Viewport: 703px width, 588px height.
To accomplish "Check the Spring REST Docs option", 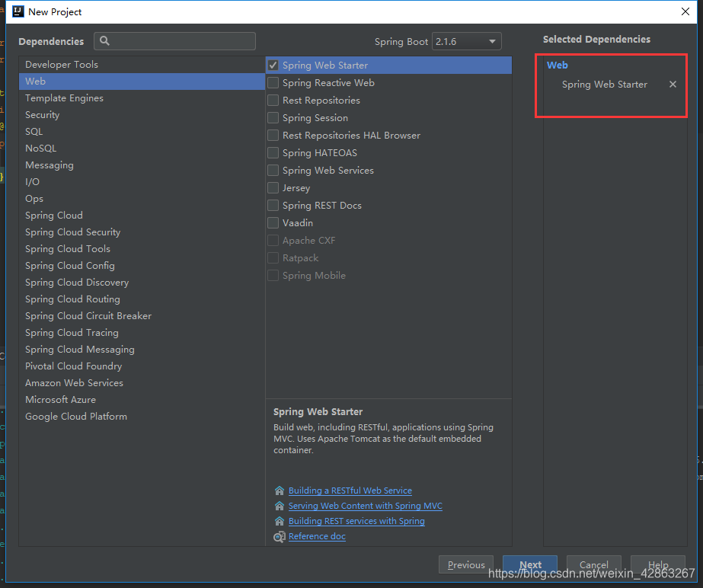I will pos(273,206).
